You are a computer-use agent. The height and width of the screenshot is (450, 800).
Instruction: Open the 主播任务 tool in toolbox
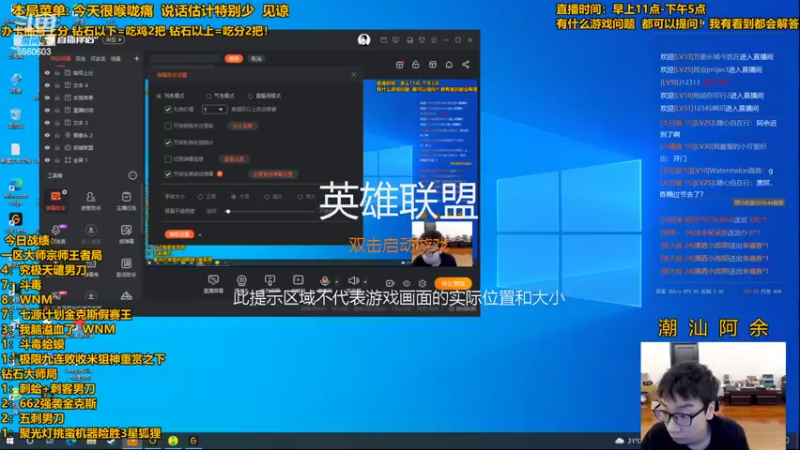[126, 201]
